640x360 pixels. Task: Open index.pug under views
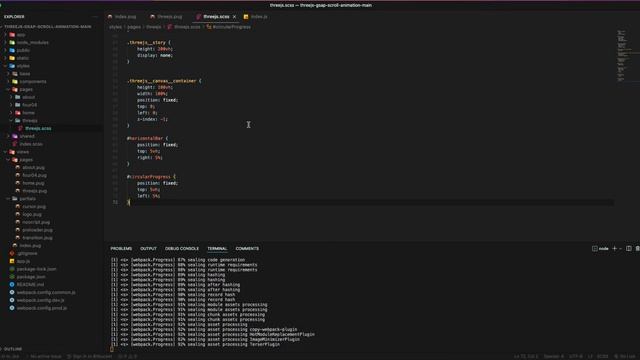(x=30, y=246)
